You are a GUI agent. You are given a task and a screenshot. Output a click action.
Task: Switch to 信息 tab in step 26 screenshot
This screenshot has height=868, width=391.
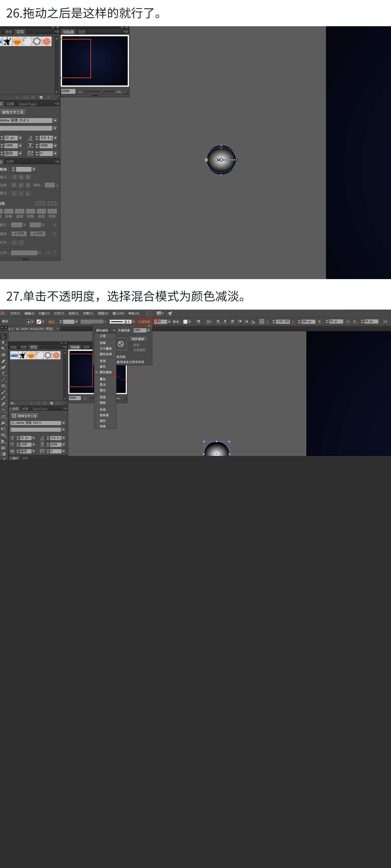[x=82, y=32]
